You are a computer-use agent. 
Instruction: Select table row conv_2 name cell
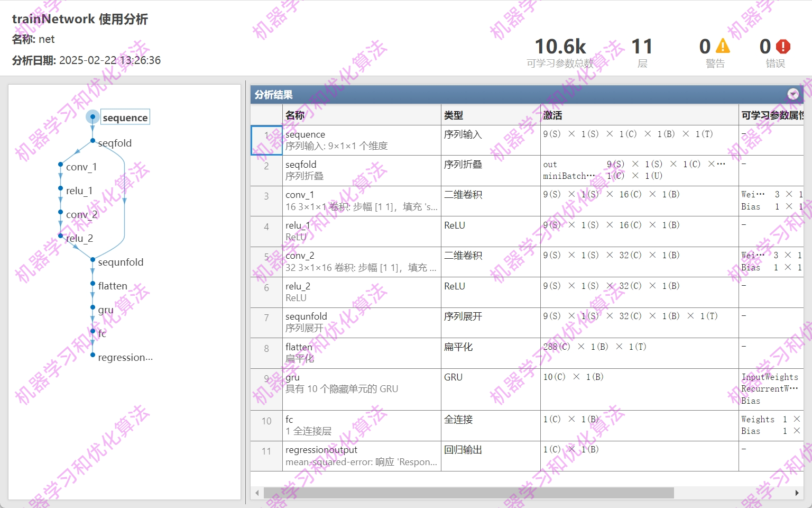pos(362,261)
